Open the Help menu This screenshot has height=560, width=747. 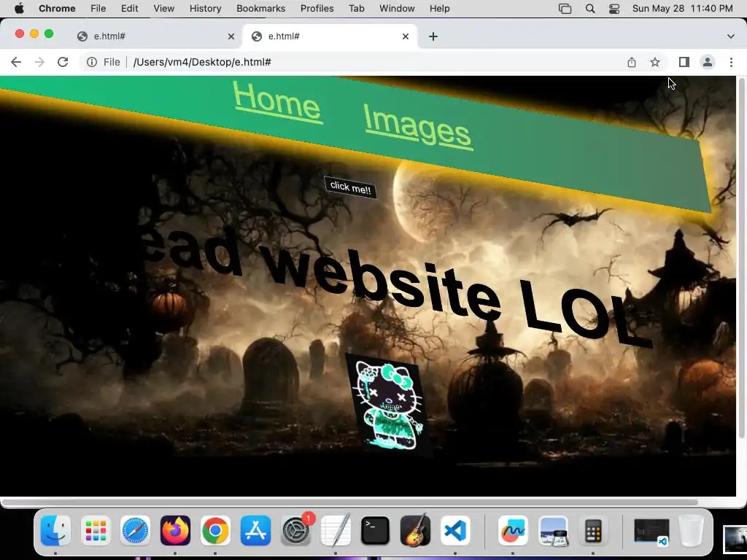[439, 9]
